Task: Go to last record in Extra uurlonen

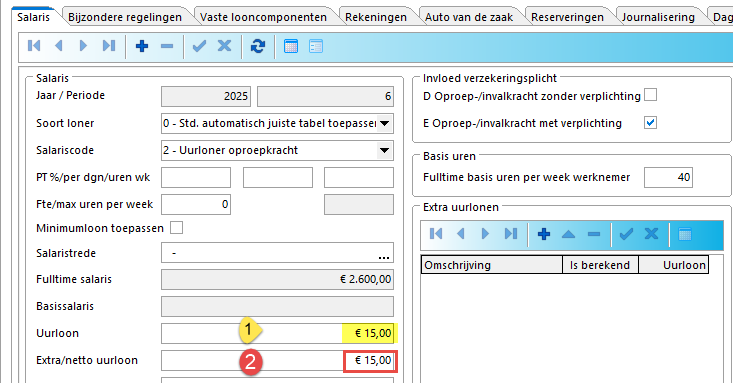Action: [510, 234]
